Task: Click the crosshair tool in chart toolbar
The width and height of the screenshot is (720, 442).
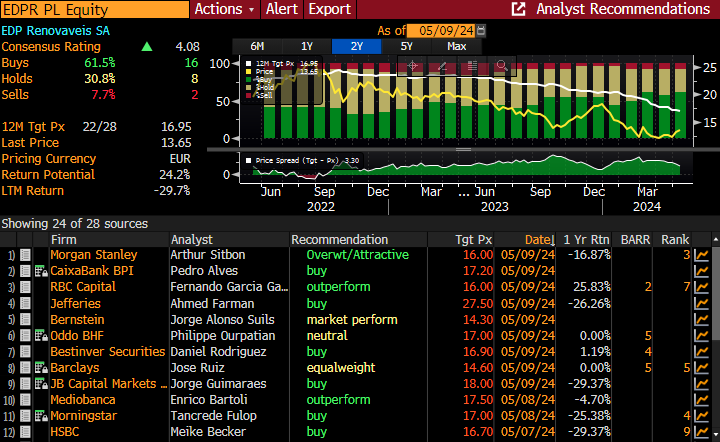Action: pos(411,66)
